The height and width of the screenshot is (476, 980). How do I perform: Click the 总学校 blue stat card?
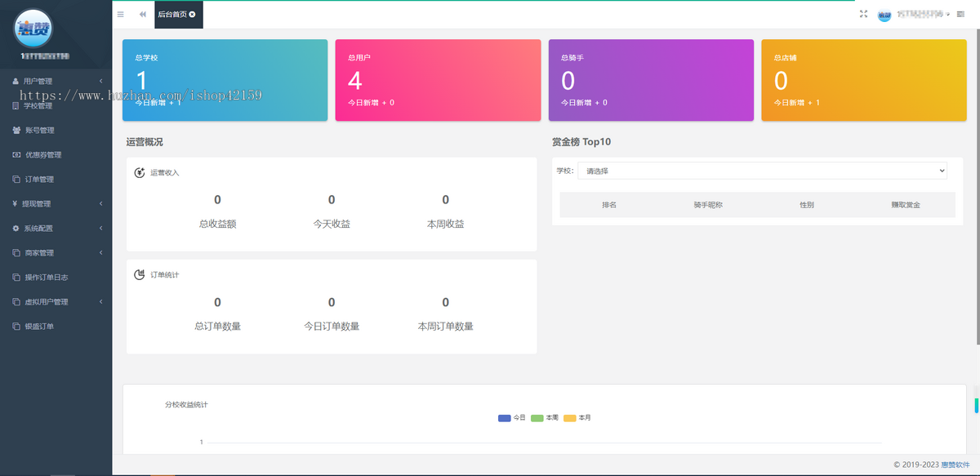[225, 80]
